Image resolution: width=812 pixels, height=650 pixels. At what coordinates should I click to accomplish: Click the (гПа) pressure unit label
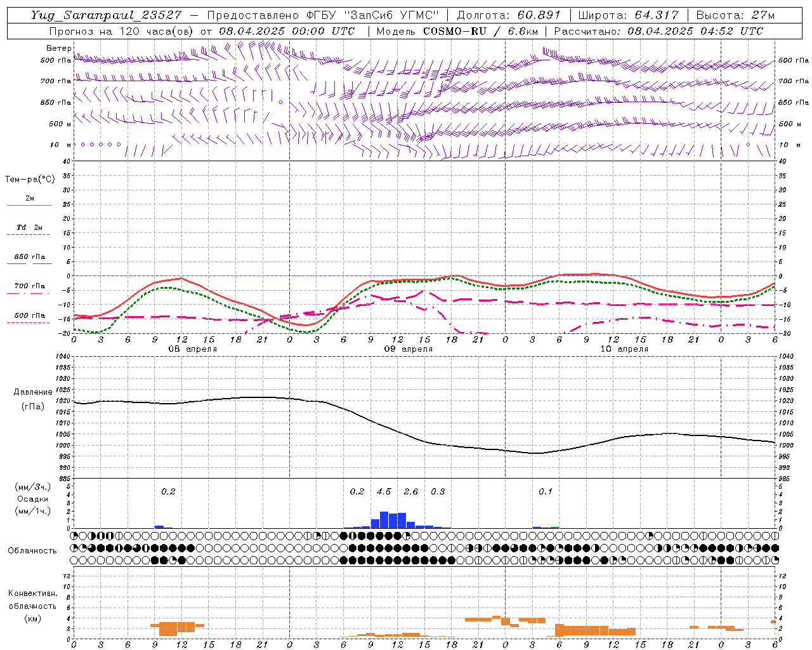tap(33, 406)
